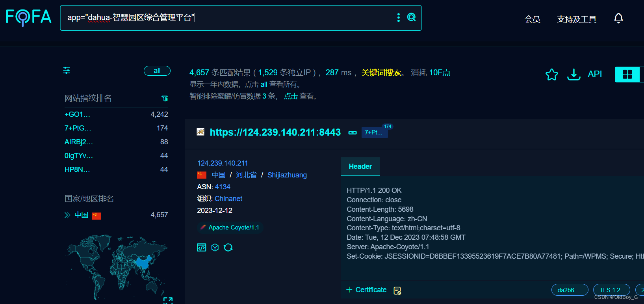Click the 4,242 count for +GO1...
644x304 pixels.
coord(159,114)
